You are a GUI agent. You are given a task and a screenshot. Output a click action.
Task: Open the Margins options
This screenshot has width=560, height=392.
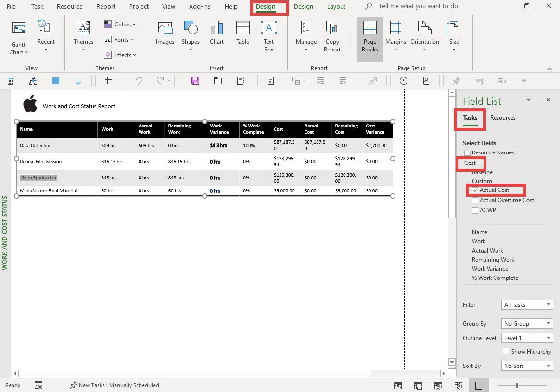pos(395,36)
